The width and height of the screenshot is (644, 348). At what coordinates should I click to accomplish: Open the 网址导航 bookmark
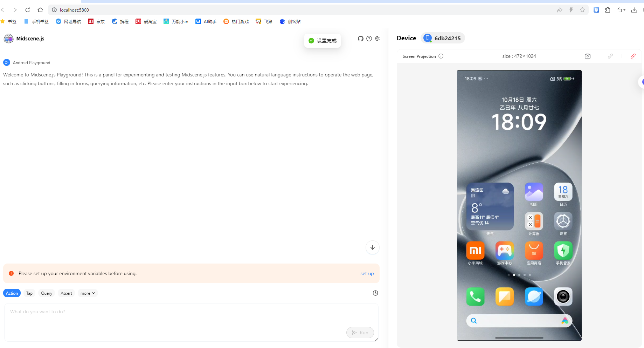(68, 21)
